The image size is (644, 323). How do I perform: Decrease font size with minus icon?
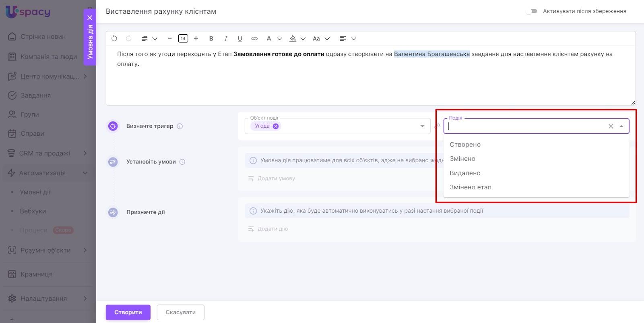[170, 38]
